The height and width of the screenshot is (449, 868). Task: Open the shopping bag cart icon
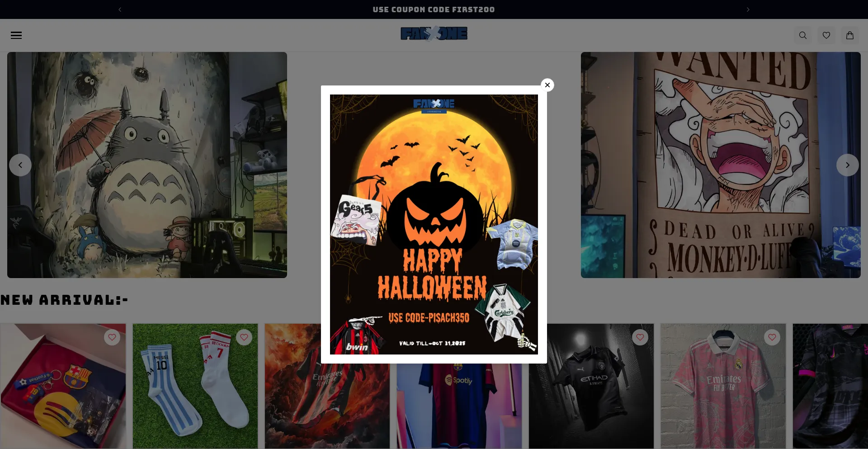tap(850, 35)
